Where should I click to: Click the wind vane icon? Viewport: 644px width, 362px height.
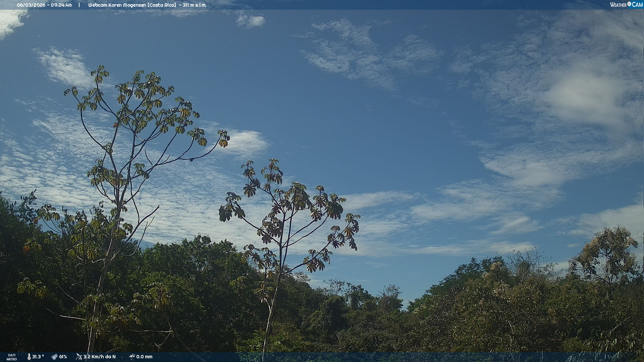(79, 357)
